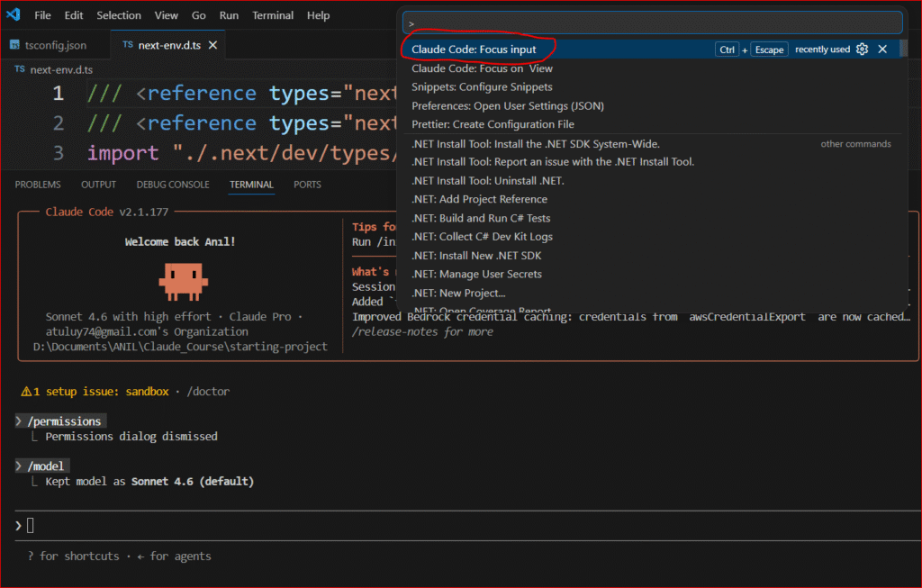Select Snippets: Configure Snippets command
This screenshot has height=588, width=922.
651,87
